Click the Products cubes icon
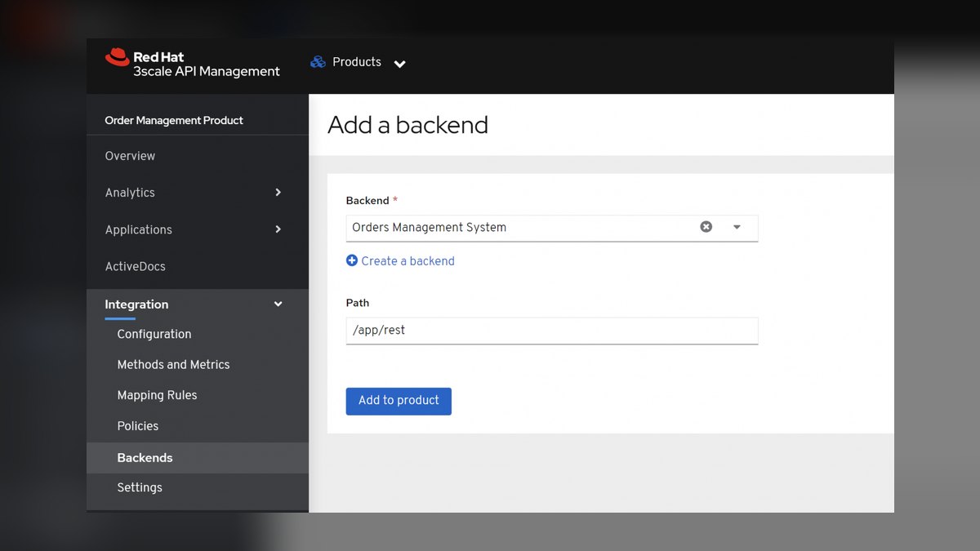 tap(318, 62)
